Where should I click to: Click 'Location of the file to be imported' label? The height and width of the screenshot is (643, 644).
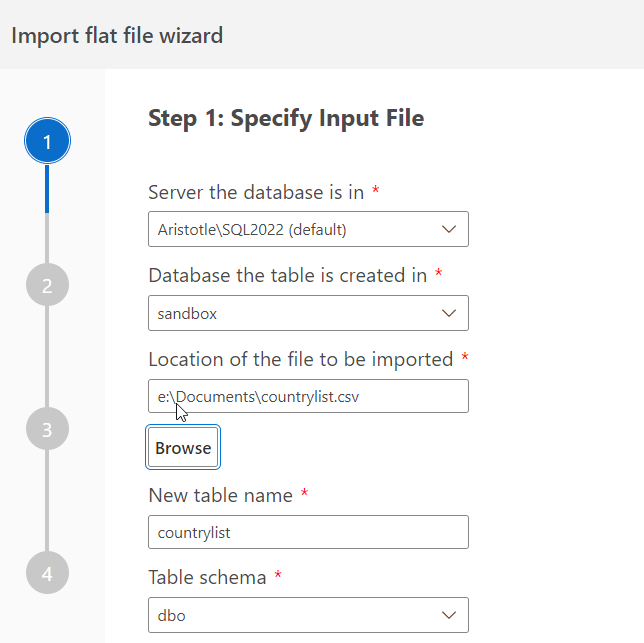pyautogui.click(x=301, y=359)
